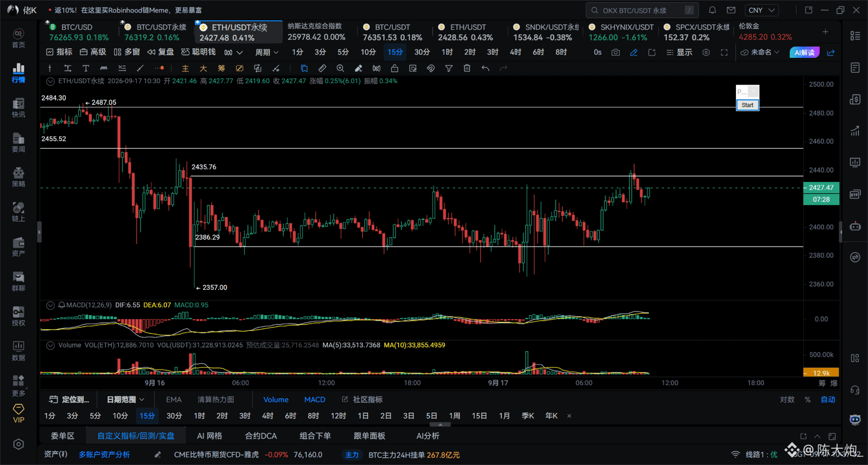Open the filter funnel tool
Image resolution: width=868 pixels, height=465 pixels.
point(449,69)
